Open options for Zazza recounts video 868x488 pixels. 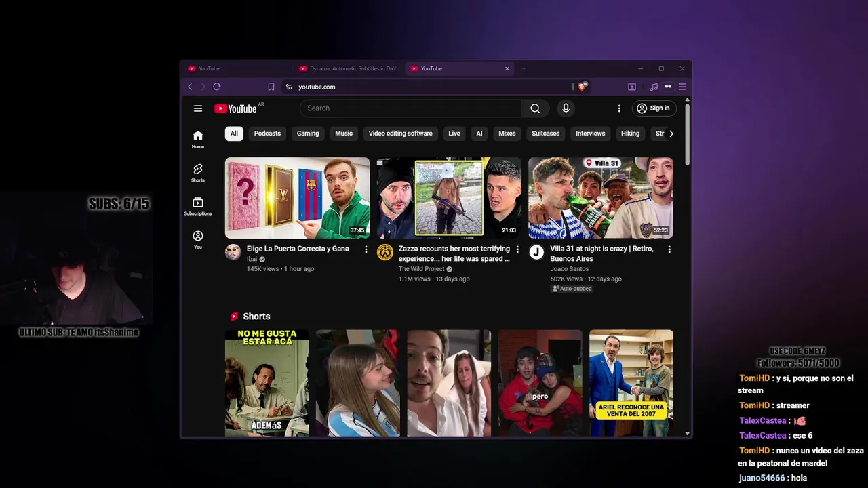[517, 249]
